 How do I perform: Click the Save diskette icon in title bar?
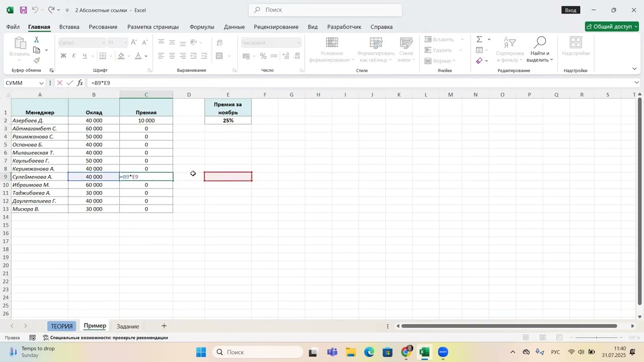pyautogui.click(x=23, y=10)
